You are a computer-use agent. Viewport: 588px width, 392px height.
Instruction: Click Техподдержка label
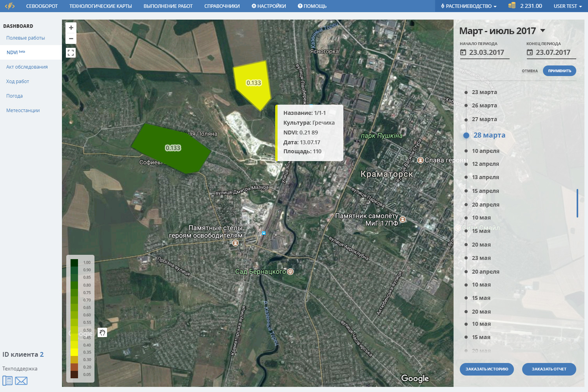tap(20, 369)
